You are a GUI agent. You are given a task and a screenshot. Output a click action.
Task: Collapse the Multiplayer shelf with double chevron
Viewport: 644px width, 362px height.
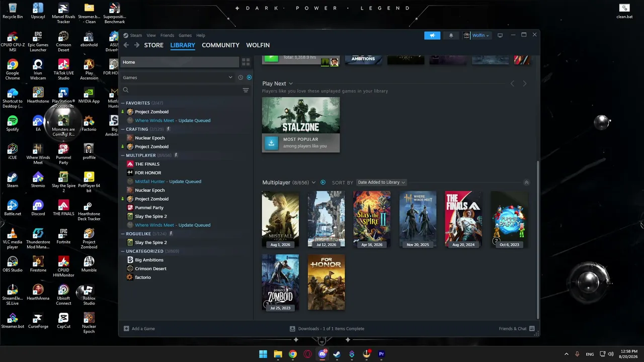[x=527, y=183]
